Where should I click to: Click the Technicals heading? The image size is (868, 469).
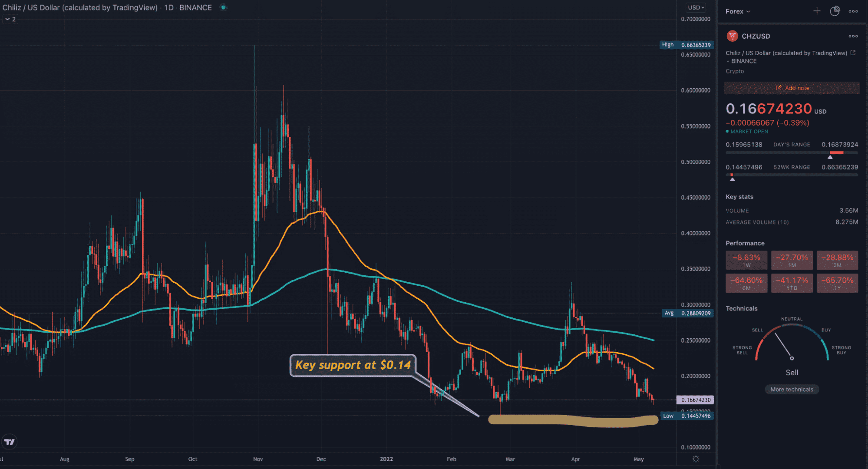coord(742,308)
